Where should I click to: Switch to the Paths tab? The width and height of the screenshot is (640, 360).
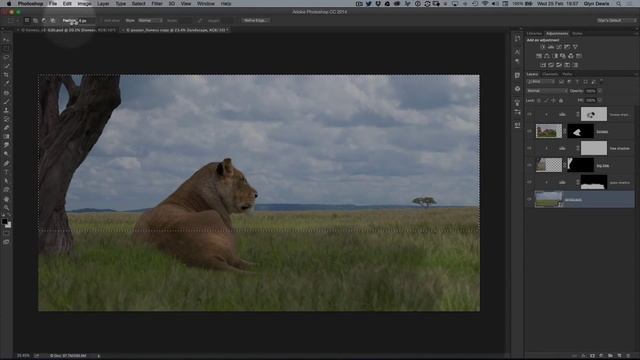coord(567,74)
